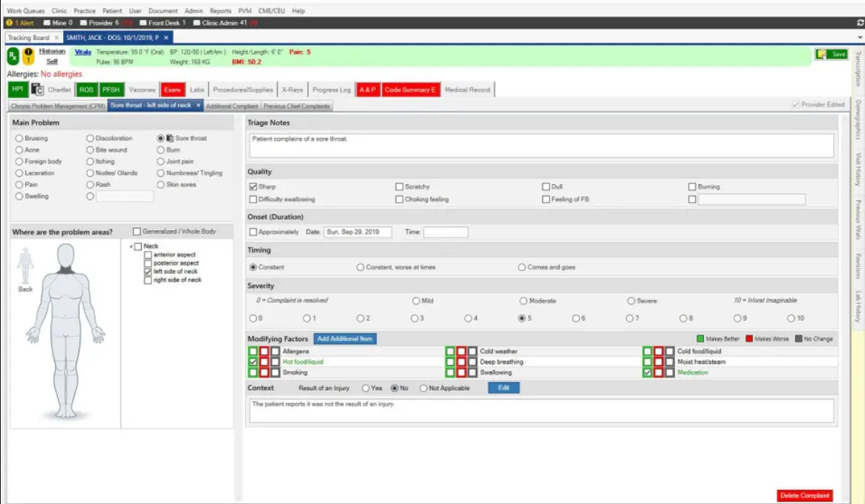Select the Severe severity radio button
The height and width of the screenshot is (504, 865).
tap(631, 301)
